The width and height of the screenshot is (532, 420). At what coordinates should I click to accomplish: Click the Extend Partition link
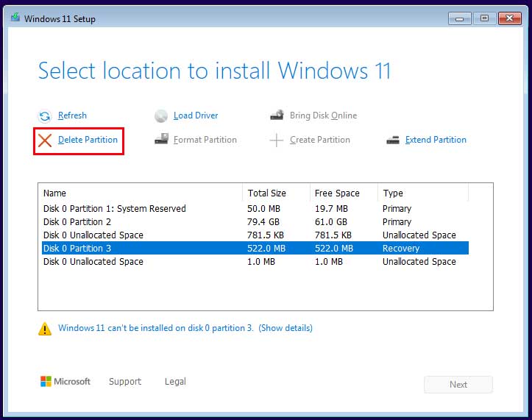pyautogui.click(x=436, y=140)
